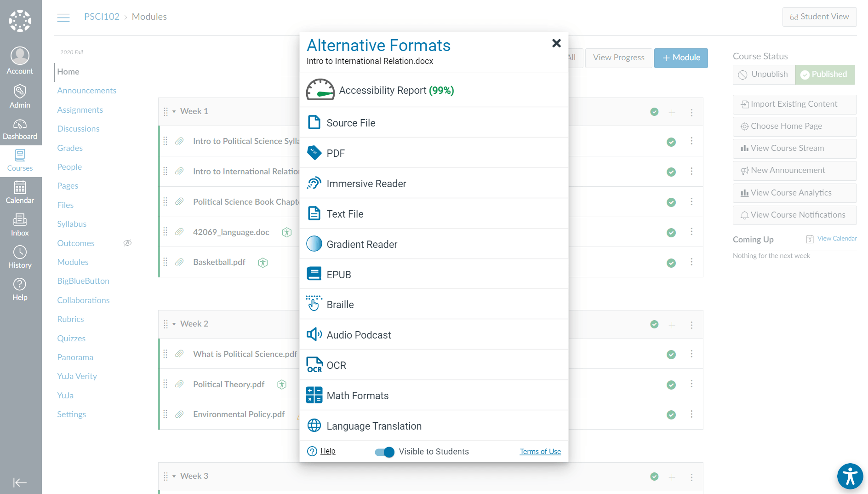The image size is (868, 494).
Task: Choose the OCR format icon
Action: 314,365
